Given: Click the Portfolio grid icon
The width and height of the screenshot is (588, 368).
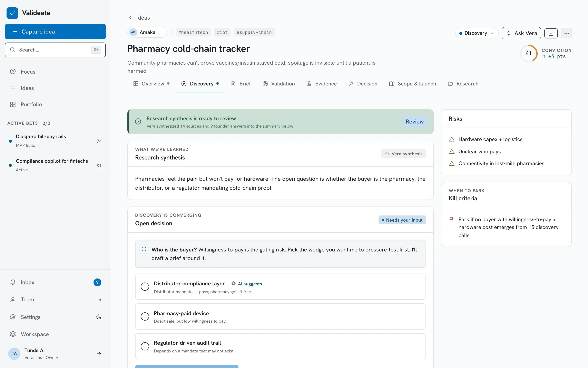Looking at the screenshot, I should click(x=13, y=104).
